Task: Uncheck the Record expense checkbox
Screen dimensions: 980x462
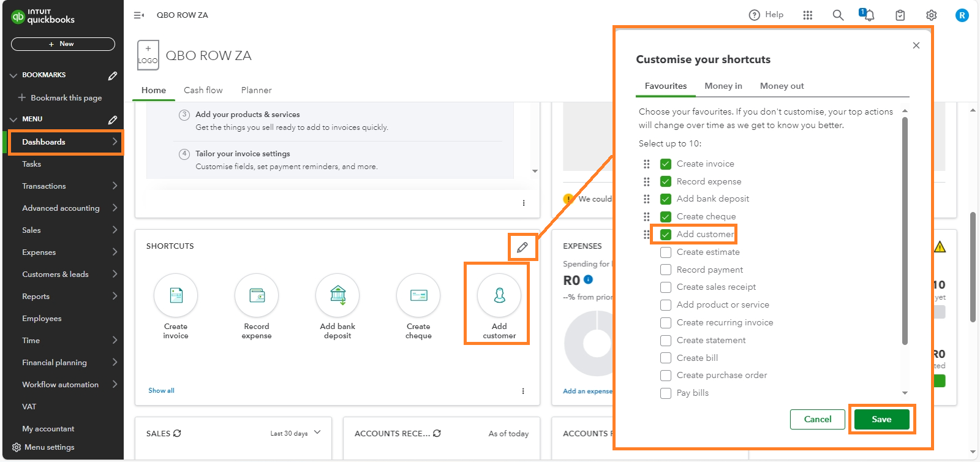Action: 666,181
